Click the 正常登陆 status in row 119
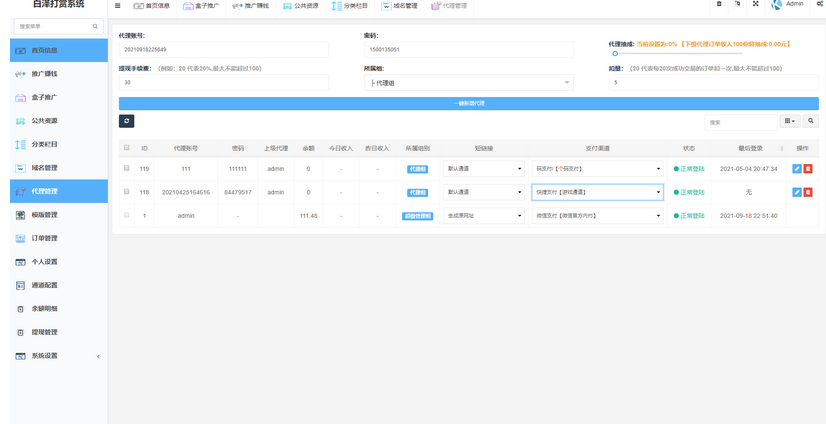 pyautogui.click(x=689, y=169)
